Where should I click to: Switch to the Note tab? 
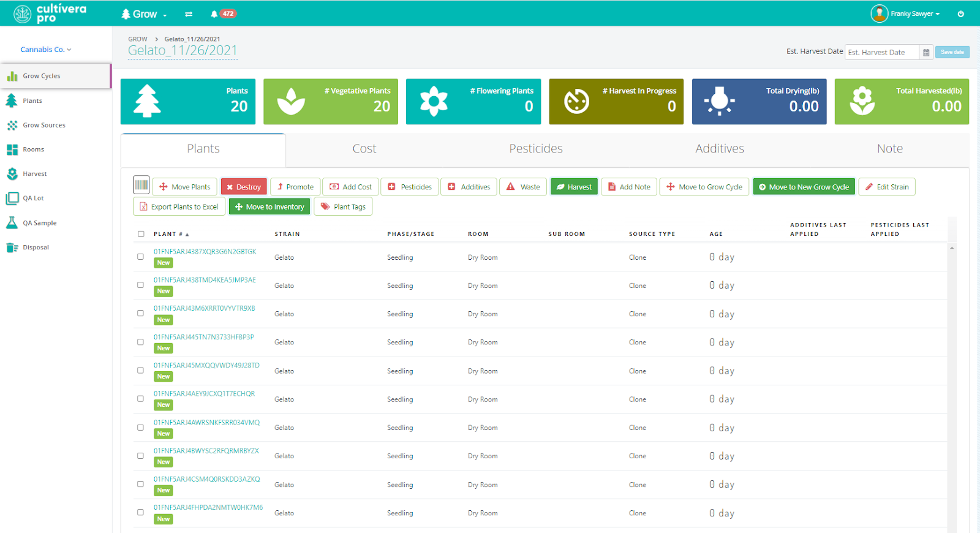[890, 149]
